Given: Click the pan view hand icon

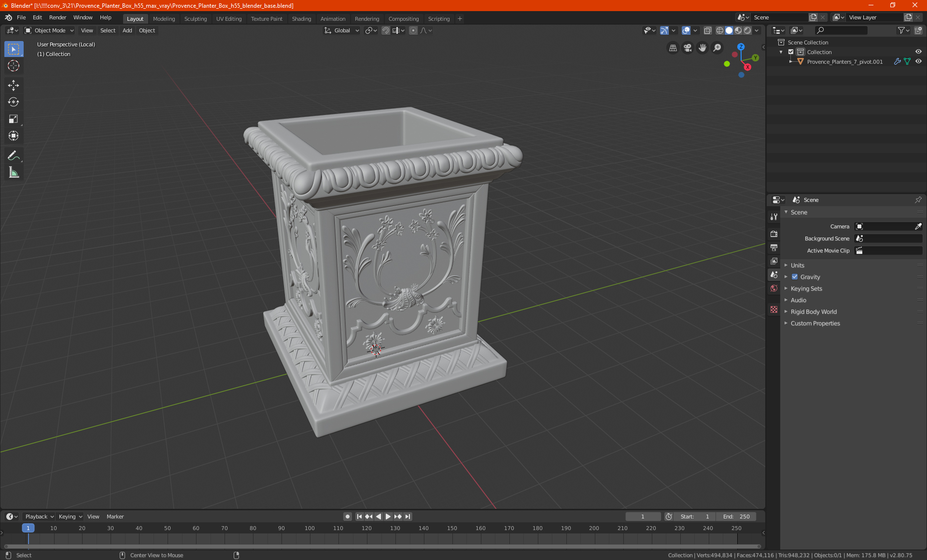Looking at the screenshot, I should (x=702, y=48).
